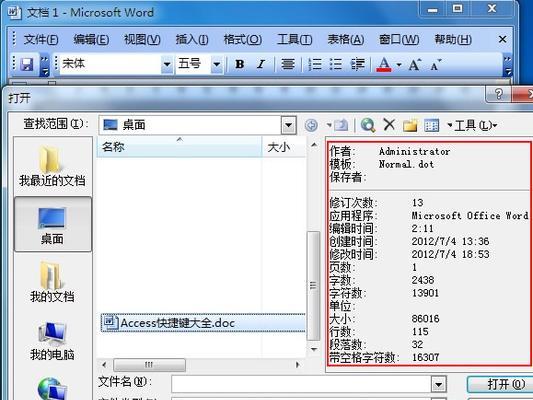The height and width of the screenshot is (400, 533).
Task: Click the indent icon in toolbar
Action: tap(358, 64)
